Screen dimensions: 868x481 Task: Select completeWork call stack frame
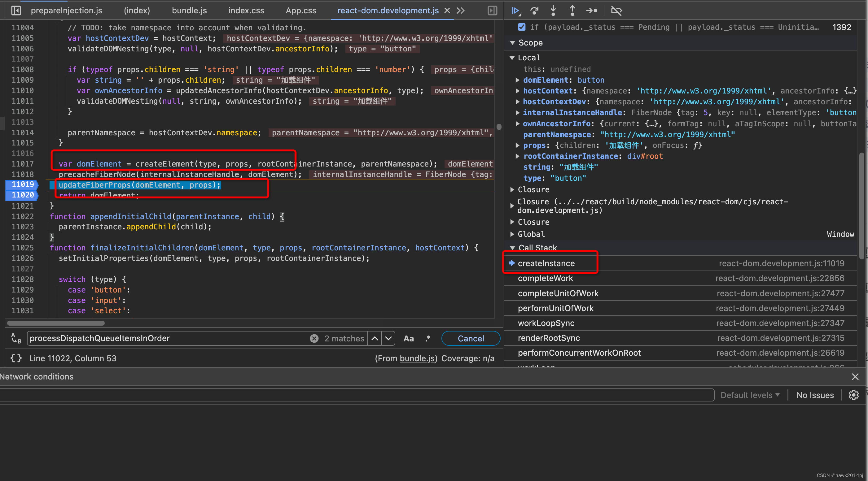(680, 278)
